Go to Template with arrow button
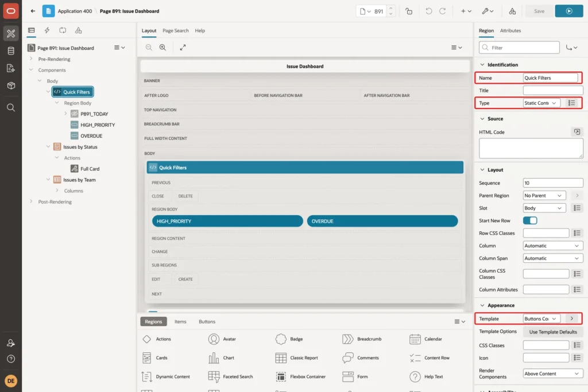Screen dimensions: 588x392 click(571, 319)
